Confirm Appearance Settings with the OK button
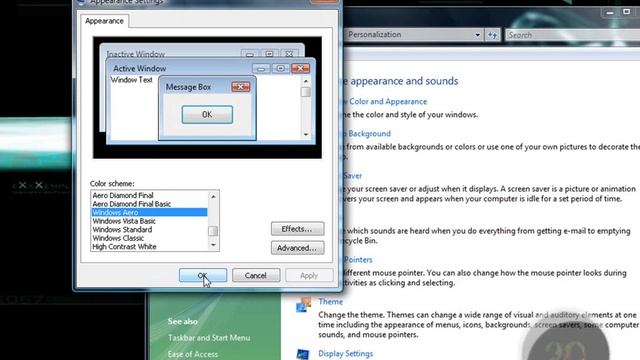Image resolution: width=640 pixels, height=360 pixels. point(203,276)
